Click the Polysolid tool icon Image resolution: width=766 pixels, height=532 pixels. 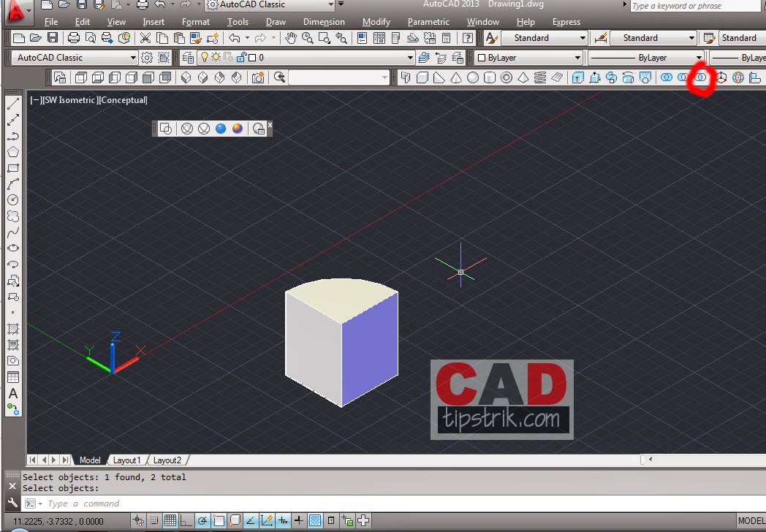pyautogui.click(x=406, y=77)
